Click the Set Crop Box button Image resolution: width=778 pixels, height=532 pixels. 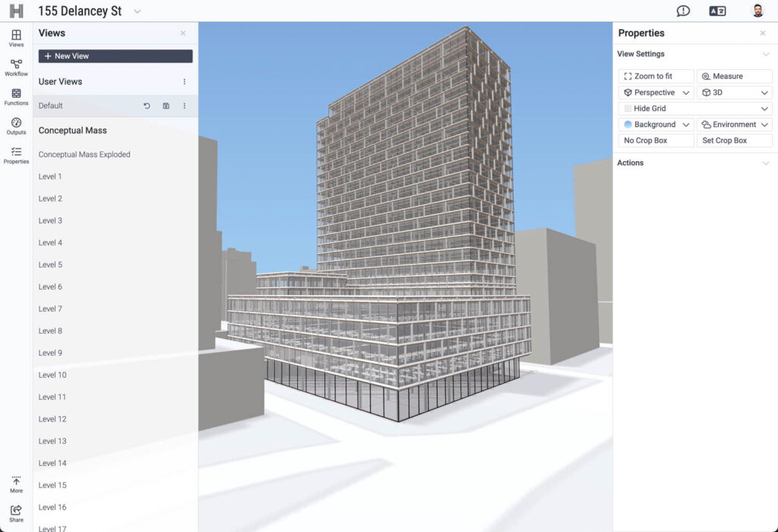734,140
